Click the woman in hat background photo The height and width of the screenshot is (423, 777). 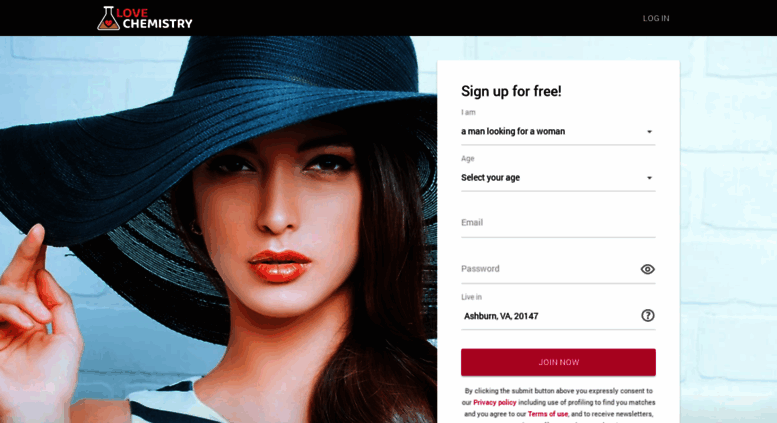[218, 229]
